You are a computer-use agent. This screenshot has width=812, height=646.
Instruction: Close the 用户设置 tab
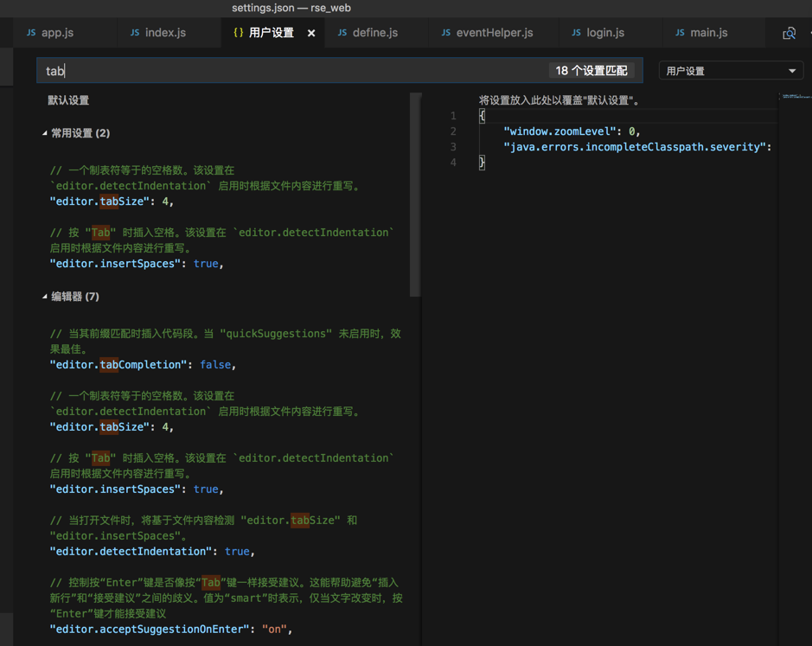[x=311, y=33]
